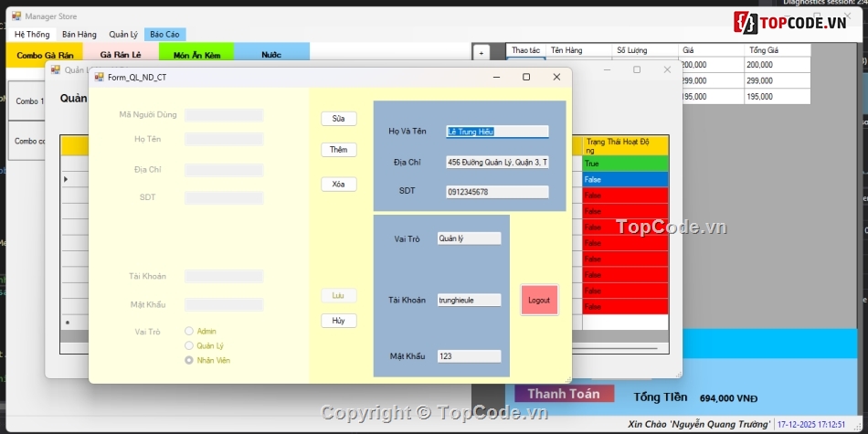Click the Tổng Giá column header
The width and height of the screenshot is (868, 434).
[x=778, y=50]
